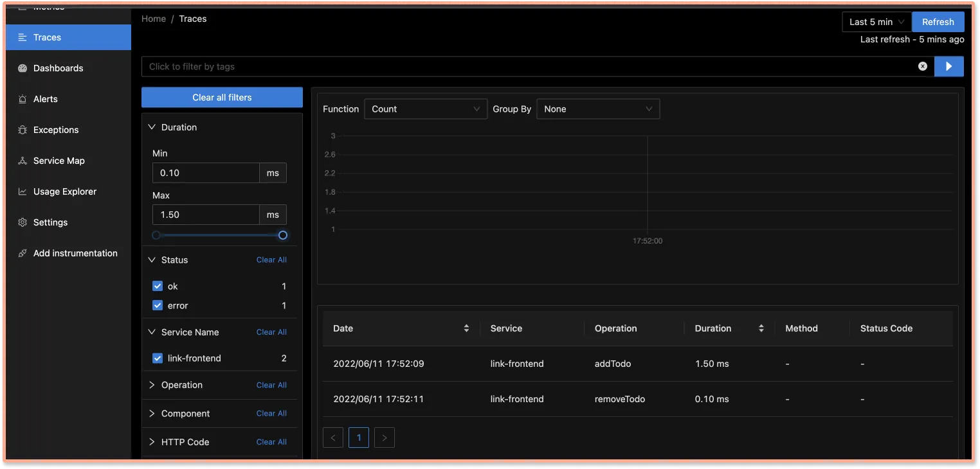This screenshot has height=469, width=980.
Task: Click the Max duration input field
Action: pos(206,215)
